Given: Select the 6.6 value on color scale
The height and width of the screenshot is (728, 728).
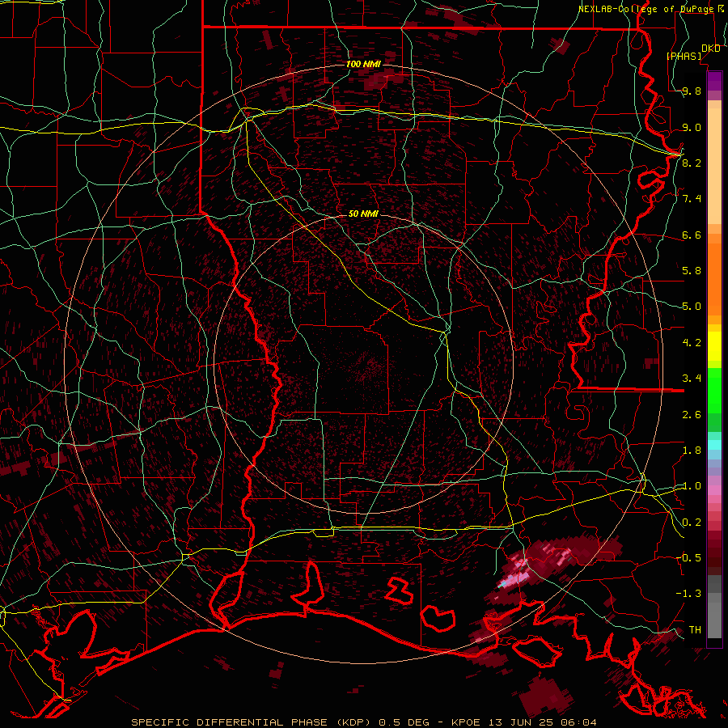Looking at the screenshot, I should [691, 235].
